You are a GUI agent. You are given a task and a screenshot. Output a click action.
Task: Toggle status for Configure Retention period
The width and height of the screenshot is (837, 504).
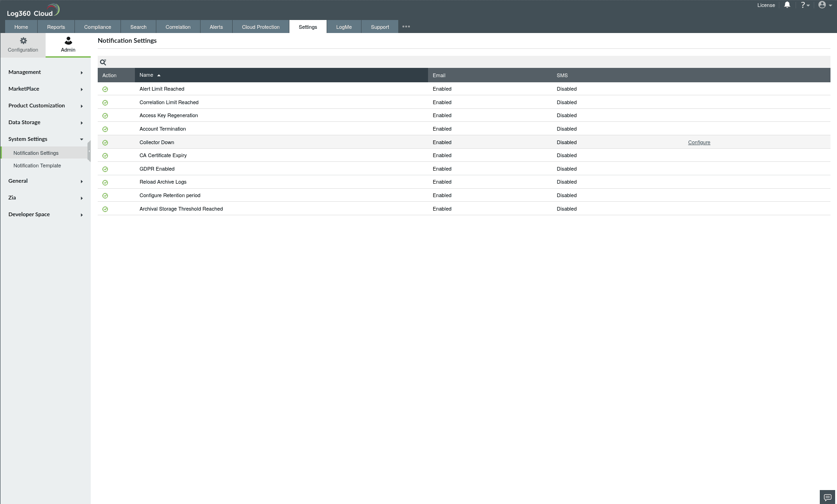105,196
